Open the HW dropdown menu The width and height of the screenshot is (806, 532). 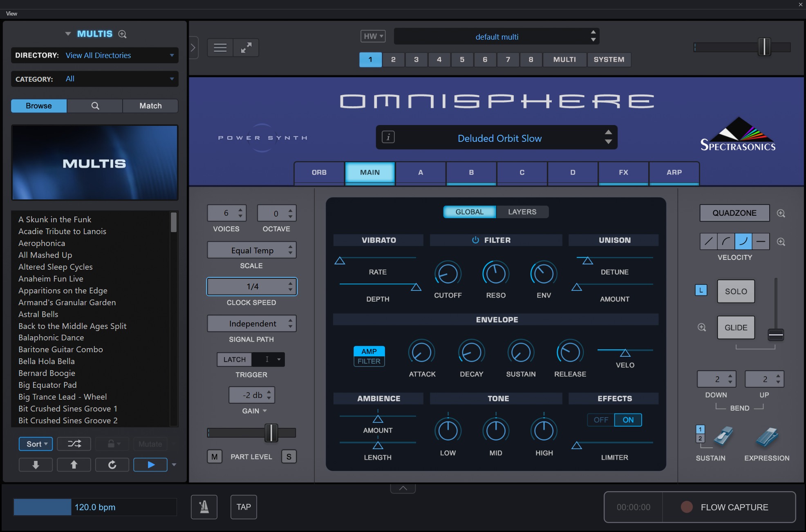click(x=373, y=36)
